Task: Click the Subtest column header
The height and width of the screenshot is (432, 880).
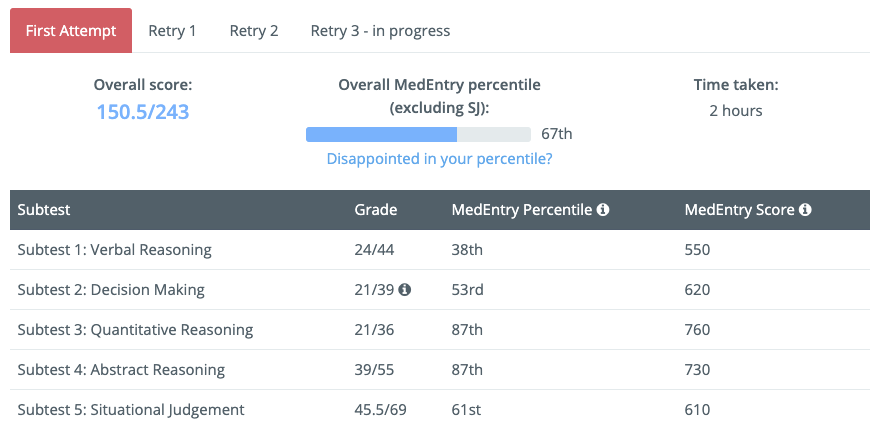Action: coord(44,210)
